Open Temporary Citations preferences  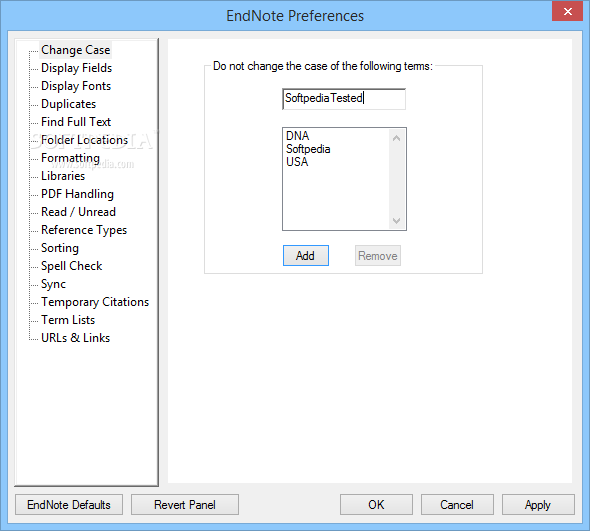pyautogui.click(x=95, y=302)
